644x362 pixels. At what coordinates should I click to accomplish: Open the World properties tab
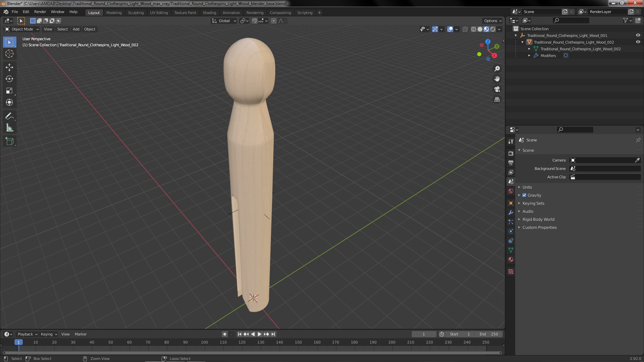point(511,191)
